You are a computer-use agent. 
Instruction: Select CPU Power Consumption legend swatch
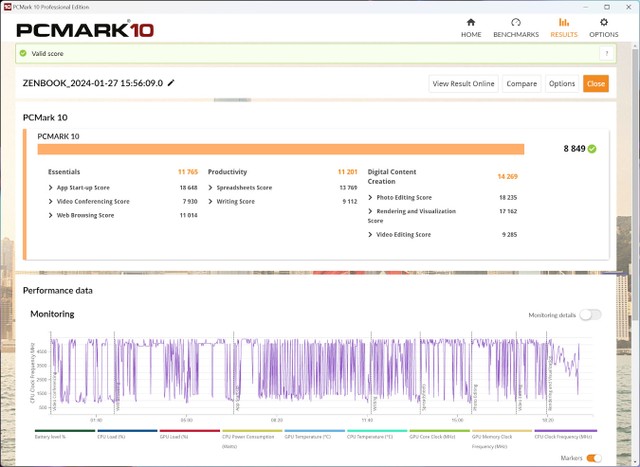252,431
